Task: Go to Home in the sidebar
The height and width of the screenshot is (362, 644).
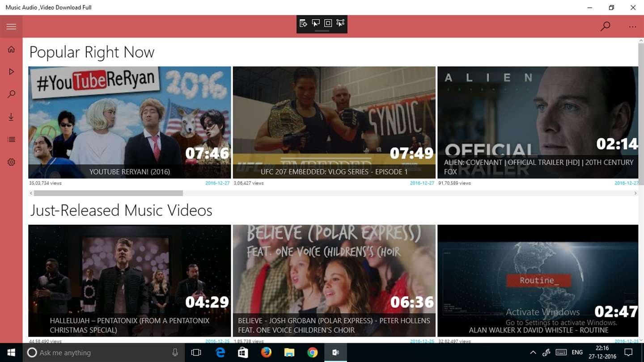Action: pyautogui.click(x=11, y=49)
